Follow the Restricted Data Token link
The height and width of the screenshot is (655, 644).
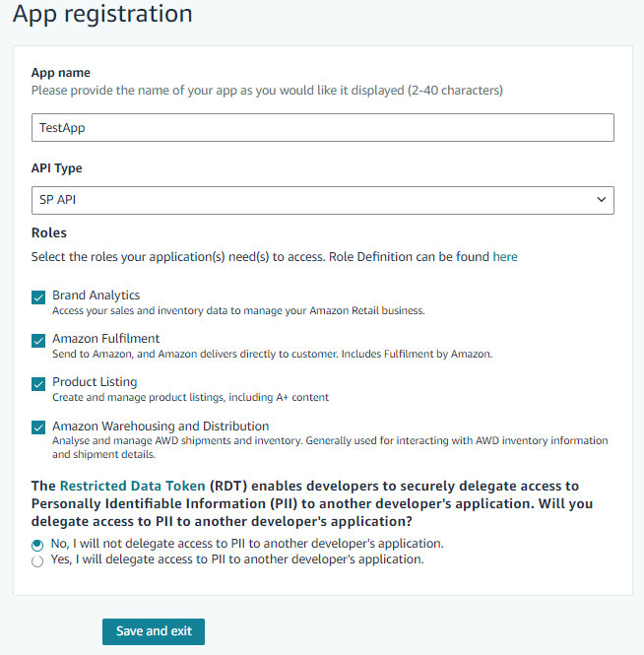132,486
